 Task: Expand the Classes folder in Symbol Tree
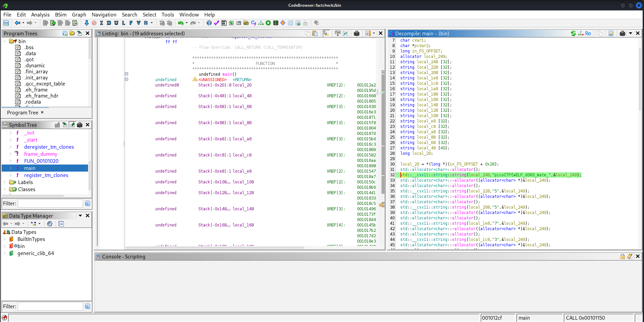coord(4,189)
